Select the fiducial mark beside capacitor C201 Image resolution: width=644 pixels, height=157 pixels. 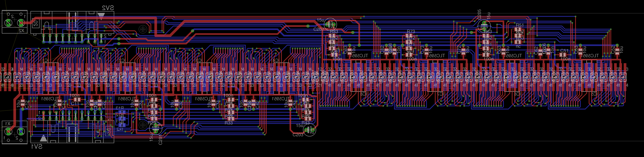tap(143, 125)
